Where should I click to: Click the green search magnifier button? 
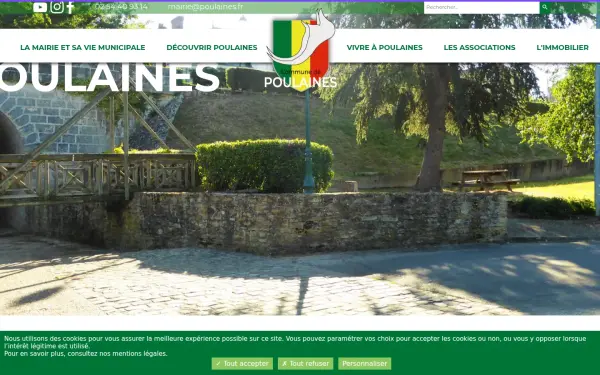point(545,7)
